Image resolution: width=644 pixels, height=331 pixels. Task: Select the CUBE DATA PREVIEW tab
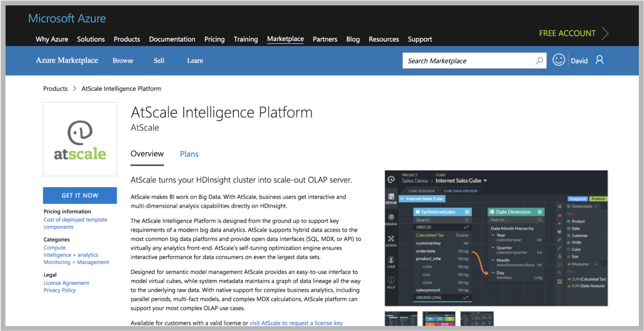(x=461, y=191)
